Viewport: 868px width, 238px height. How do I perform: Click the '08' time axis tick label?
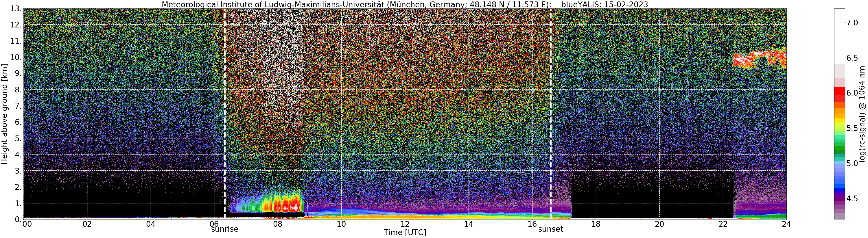click(x=278, y=224)
